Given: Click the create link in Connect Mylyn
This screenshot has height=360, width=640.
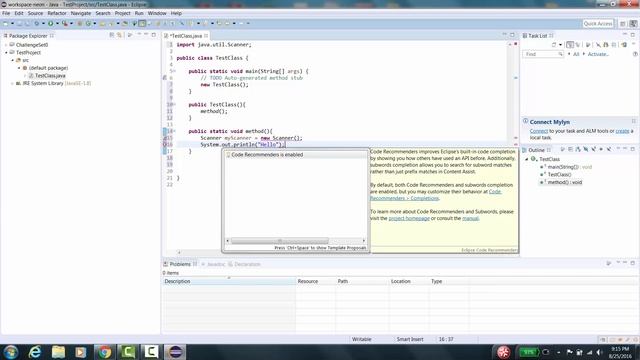Looking at the screenshot, I should point(622,131).
